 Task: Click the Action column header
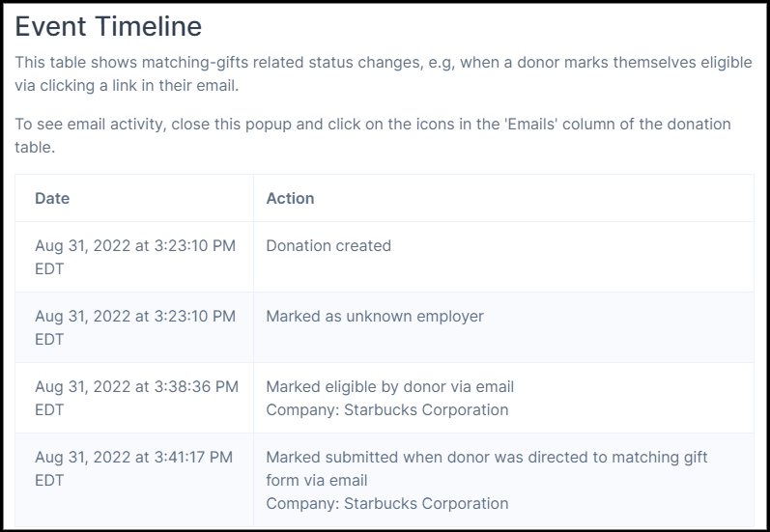[x=290, y=198]
